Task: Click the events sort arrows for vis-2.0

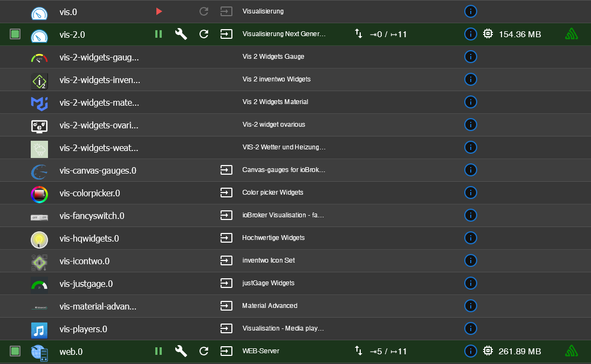Action: click(359, 33)
